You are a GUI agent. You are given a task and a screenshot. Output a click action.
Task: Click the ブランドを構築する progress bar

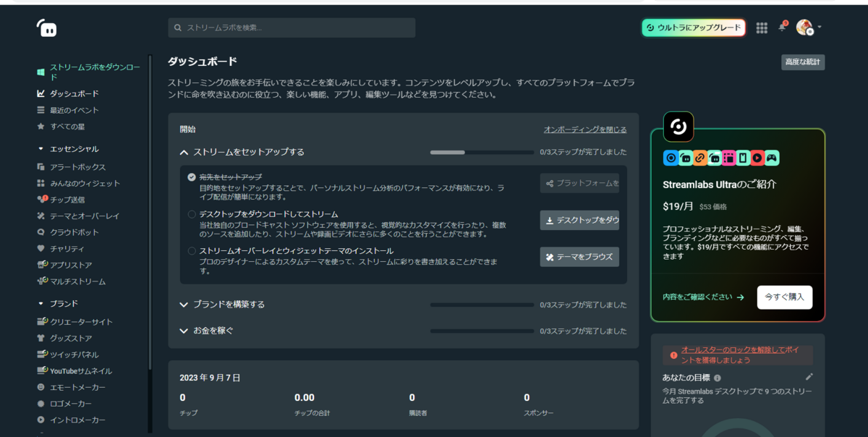482,305
